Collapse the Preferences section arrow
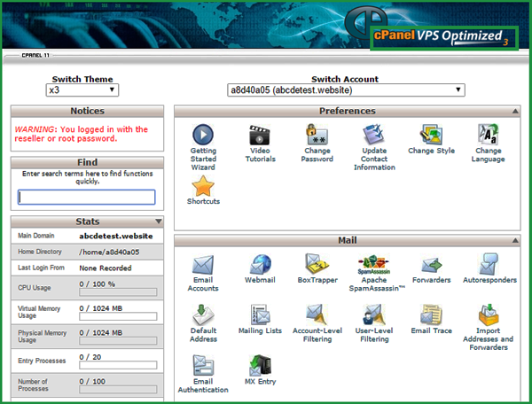This screenshot has height=404, width=532. [515, 111]
